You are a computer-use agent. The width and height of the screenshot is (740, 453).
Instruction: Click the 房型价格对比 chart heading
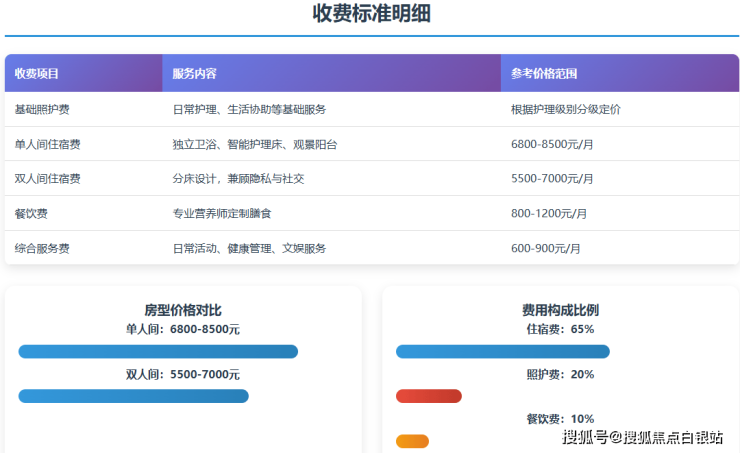pos(183,310)
